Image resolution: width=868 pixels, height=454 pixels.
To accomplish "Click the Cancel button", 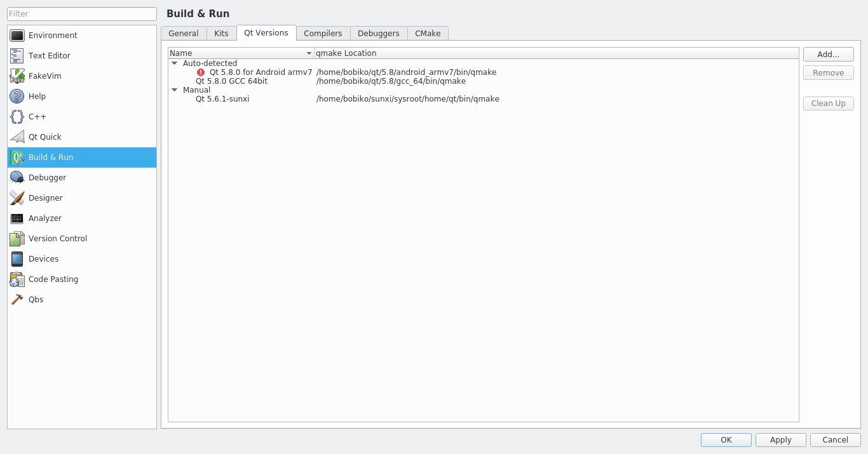I will pos(836,440).
